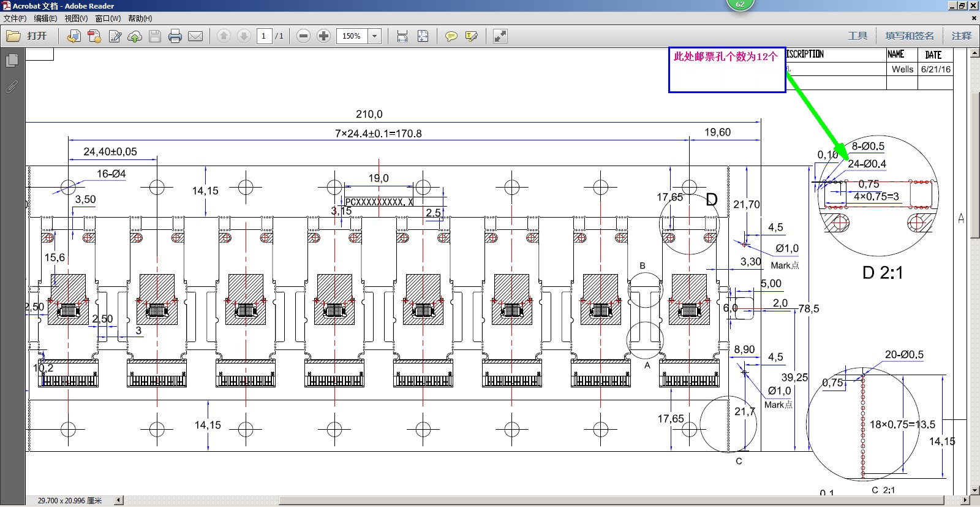Viewport: 980px width, 507px height.
Task: Click the sign document pen icon
Action: (115, 36)
